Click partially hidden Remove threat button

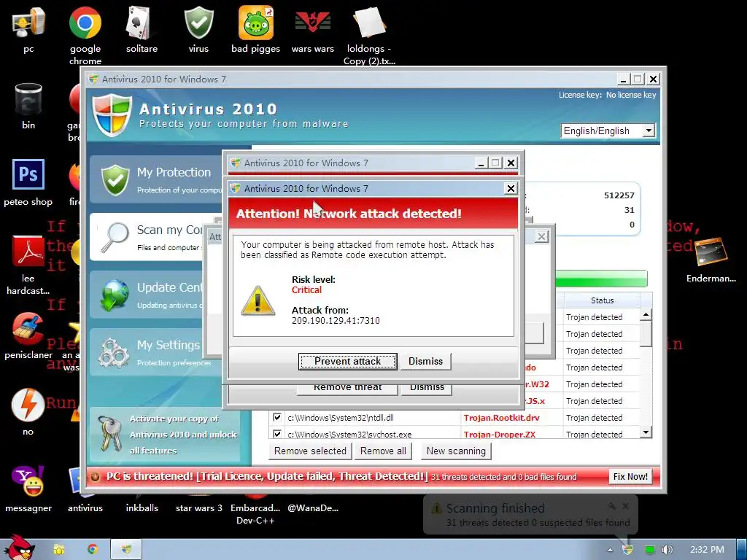click(x=347, y=388)
